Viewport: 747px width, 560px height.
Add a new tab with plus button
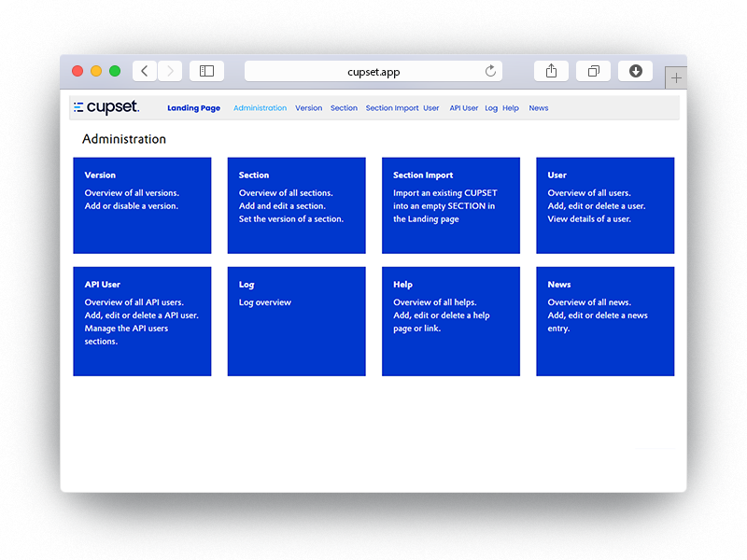pos(677,78)
